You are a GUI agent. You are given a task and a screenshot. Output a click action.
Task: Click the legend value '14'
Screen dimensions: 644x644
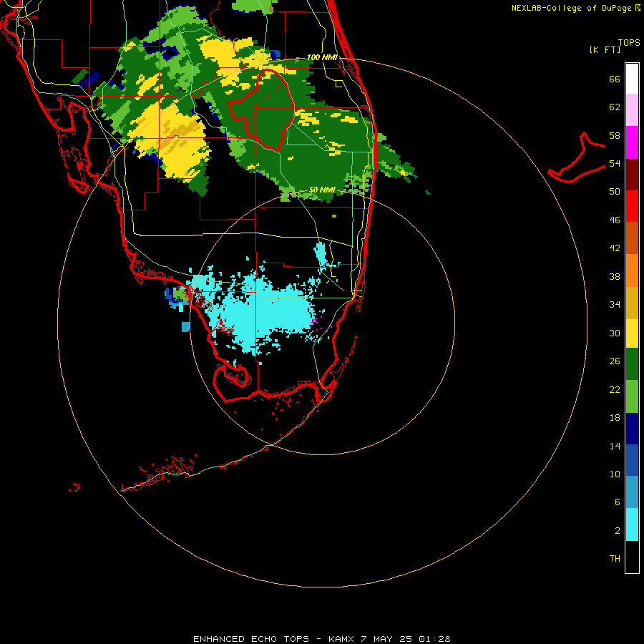[615, 446]
